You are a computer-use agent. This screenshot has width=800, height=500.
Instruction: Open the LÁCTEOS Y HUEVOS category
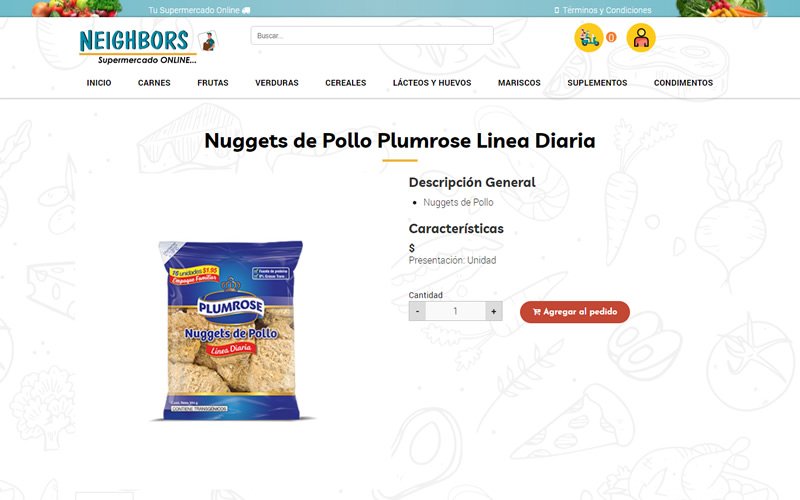tap(432, 83)
